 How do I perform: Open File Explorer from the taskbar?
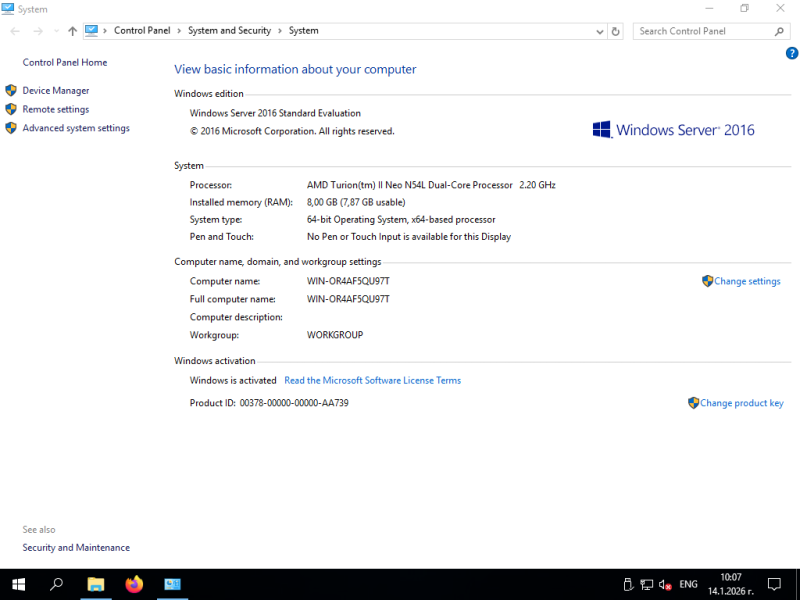[x=95, y=584]
